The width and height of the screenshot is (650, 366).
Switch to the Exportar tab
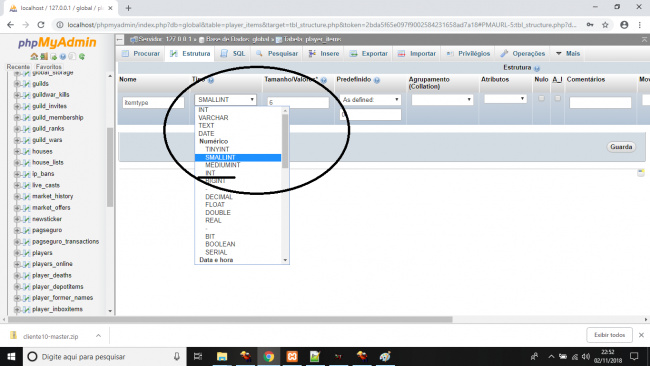[369, 53]
